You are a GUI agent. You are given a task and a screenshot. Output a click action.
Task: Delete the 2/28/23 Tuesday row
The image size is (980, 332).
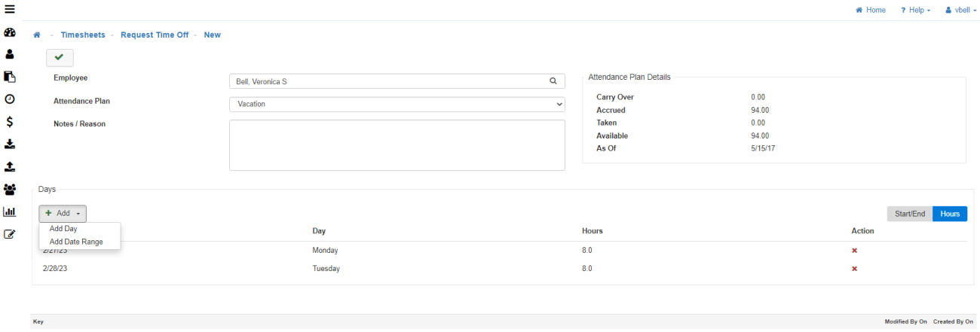[854, 269]
